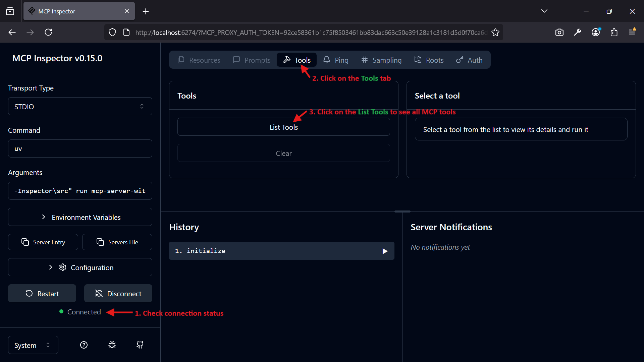Viewport: 644px width, 362px height.
Task: Click the shield tracking protection icon
Action: (112, 32)
